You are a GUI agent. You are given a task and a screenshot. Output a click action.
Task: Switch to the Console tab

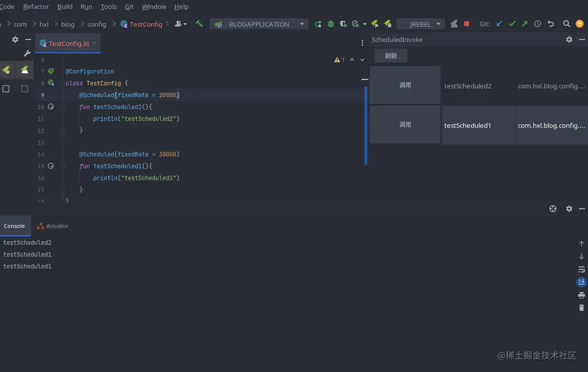click(14, 226)
